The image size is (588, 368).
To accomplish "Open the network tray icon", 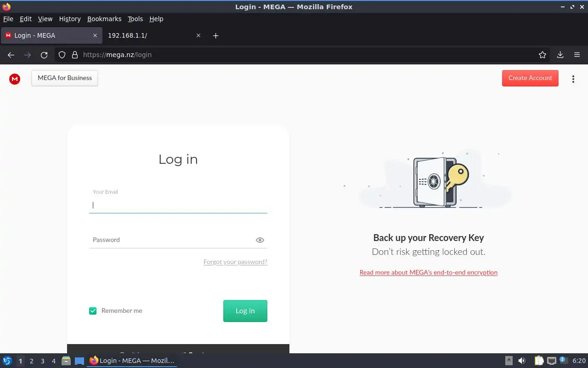I will [552, 361].
